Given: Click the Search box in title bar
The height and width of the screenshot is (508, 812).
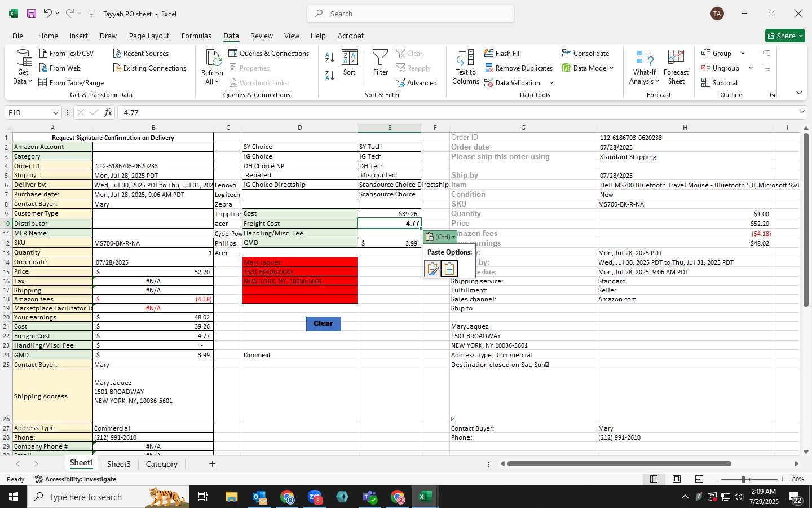Looking at the screenshot, I should click(411, 14).
